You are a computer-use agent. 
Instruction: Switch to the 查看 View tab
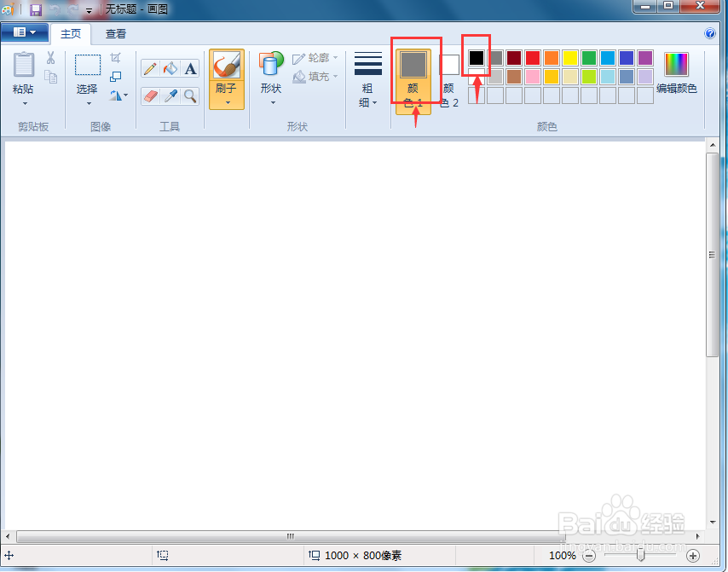tap(116, 33)
